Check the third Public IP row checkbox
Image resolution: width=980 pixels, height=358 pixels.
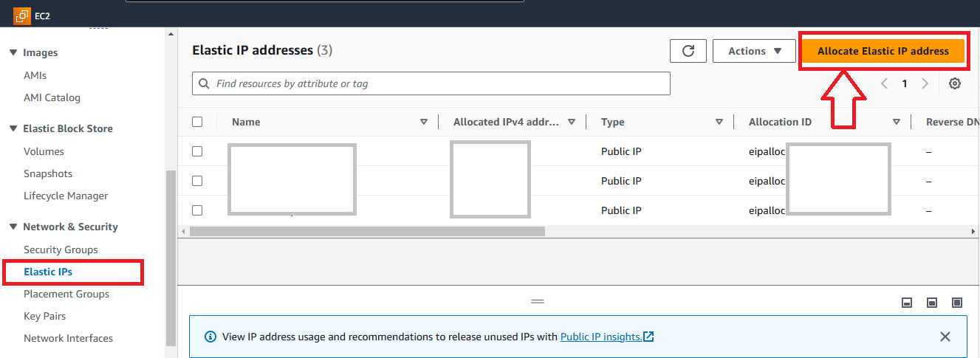coord(197,210)
